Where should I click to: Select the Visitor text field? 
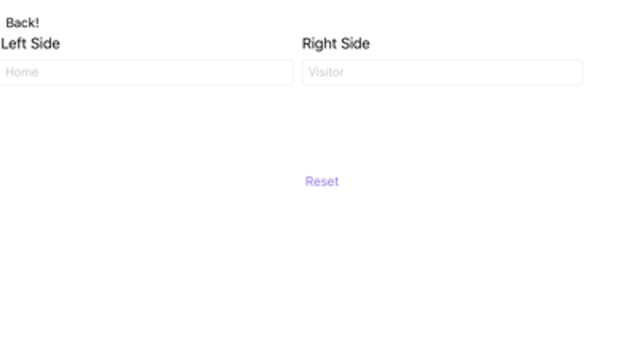(443, 72)
